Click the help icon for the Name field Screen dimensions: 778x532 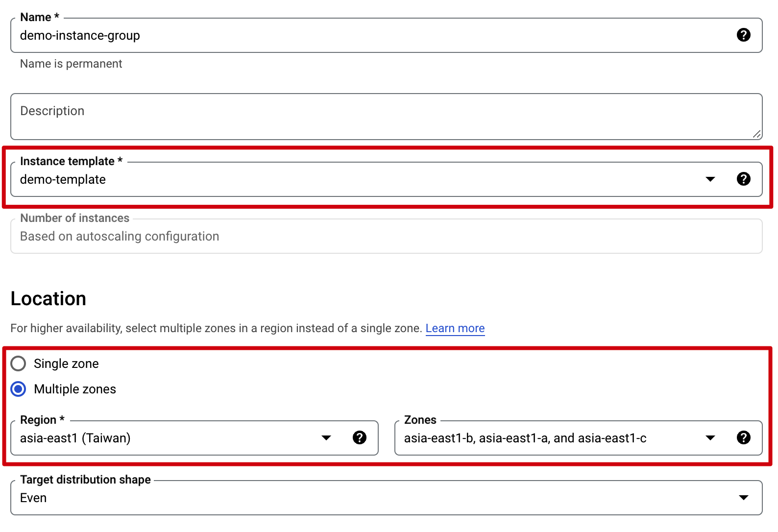(x=743, y=35)
